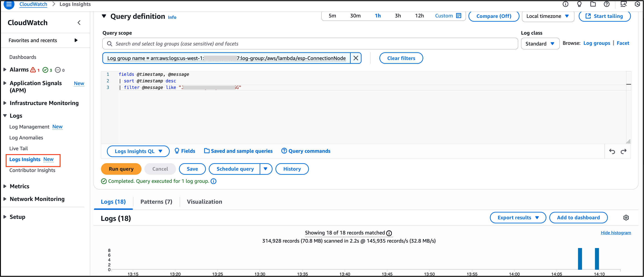Click the monitor icon in top bar
The width and height of the screenshot is (644, 277).
click(x=623, y=4)
